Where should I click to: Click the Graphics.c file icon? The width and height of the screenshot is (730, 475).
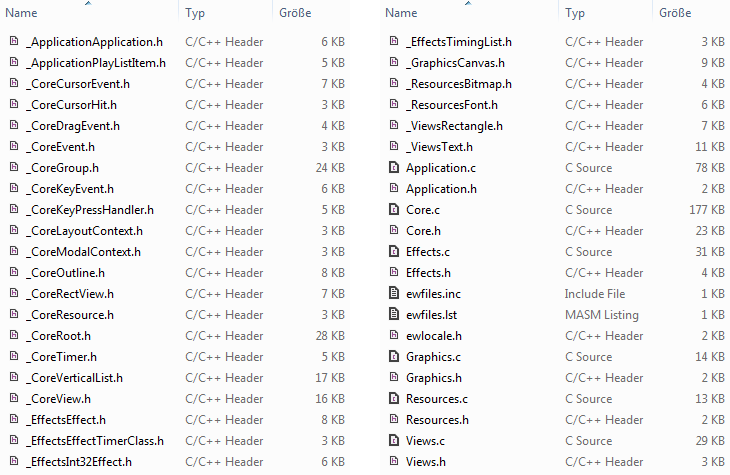(394, 357)
